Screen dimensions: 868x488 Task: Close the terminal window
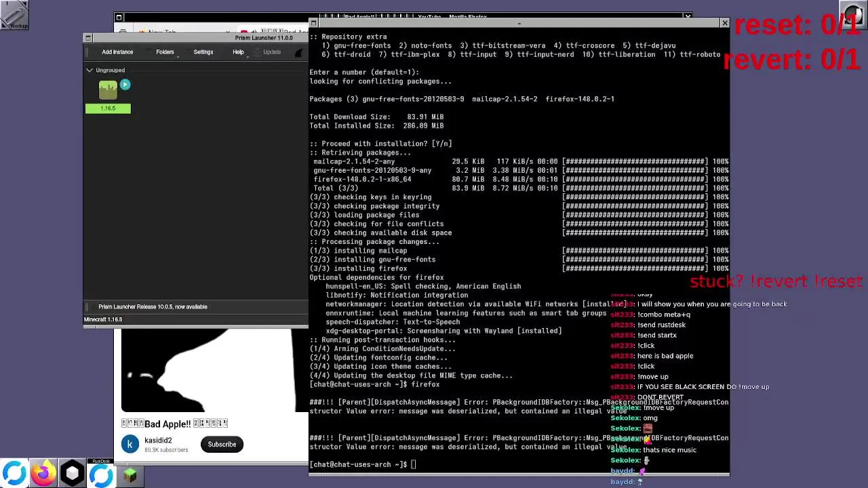click(x=724, y=23)
